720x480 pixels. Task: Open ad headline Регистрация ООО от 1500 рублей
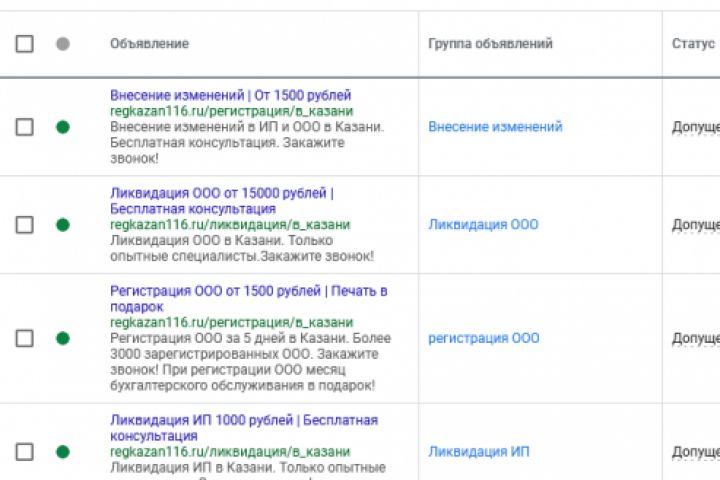(248, 291)
